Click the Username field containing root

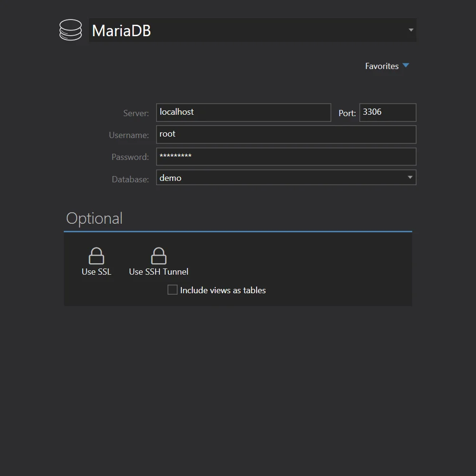click(x=286, y=134)
